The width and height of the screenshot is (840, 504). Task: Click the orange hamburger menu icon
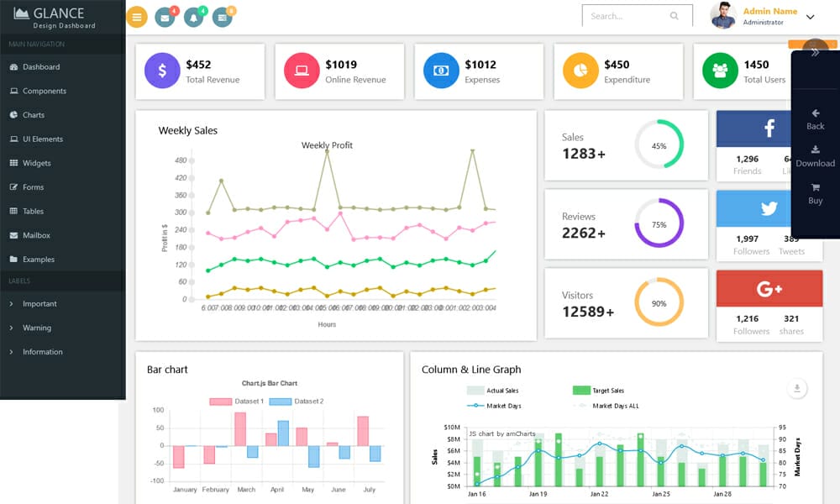[136, 16]
